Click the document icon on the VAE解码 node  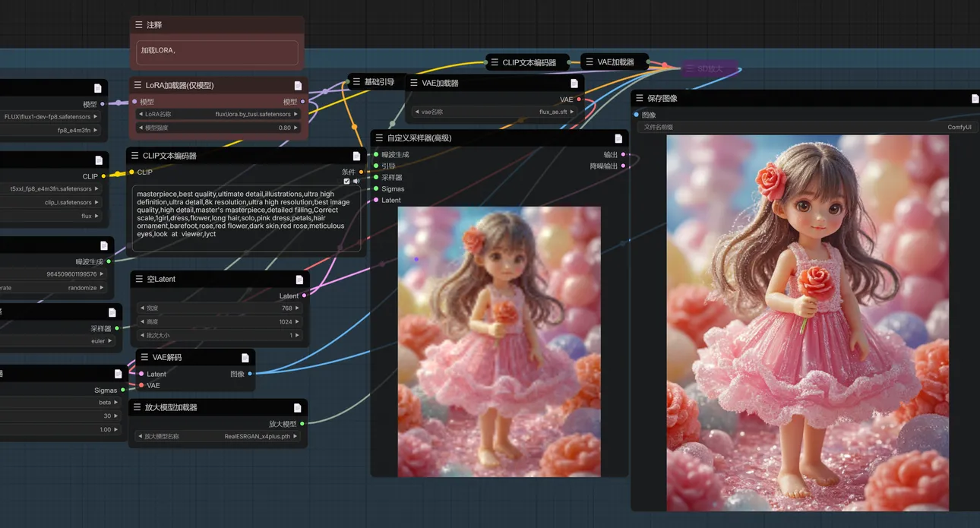[x=245, y=358]
